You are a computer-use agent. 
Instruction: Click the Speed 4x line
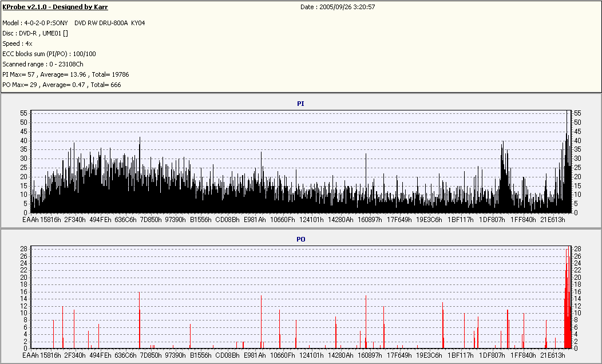(x=17, y=43)
